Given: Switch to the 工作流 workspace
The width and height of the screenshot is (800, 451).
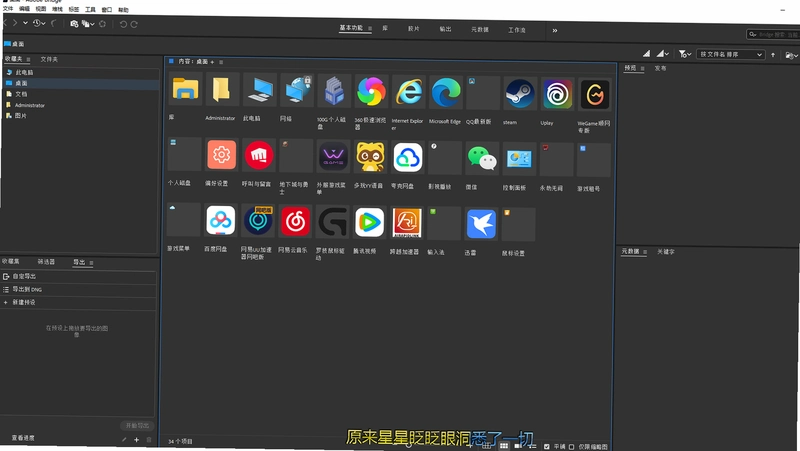Looking at the screenshot, I should [x=516, y=30].
